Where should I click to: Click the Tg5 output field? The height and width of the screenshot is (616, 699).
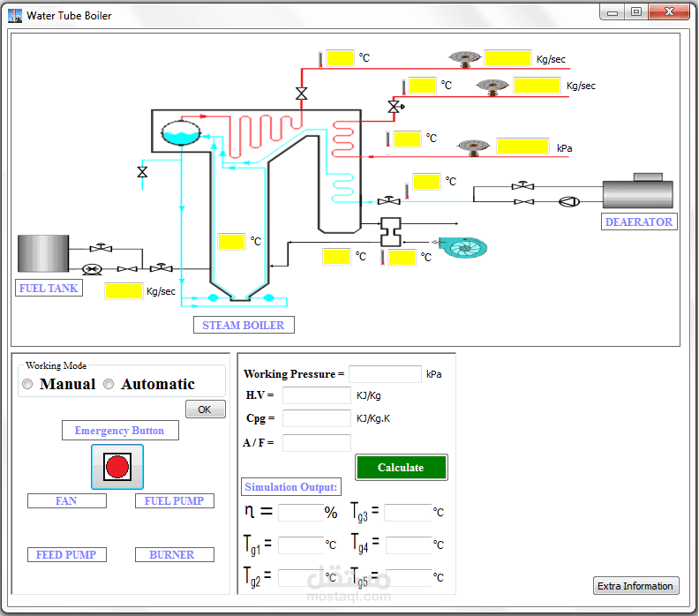tap(409, 577)
